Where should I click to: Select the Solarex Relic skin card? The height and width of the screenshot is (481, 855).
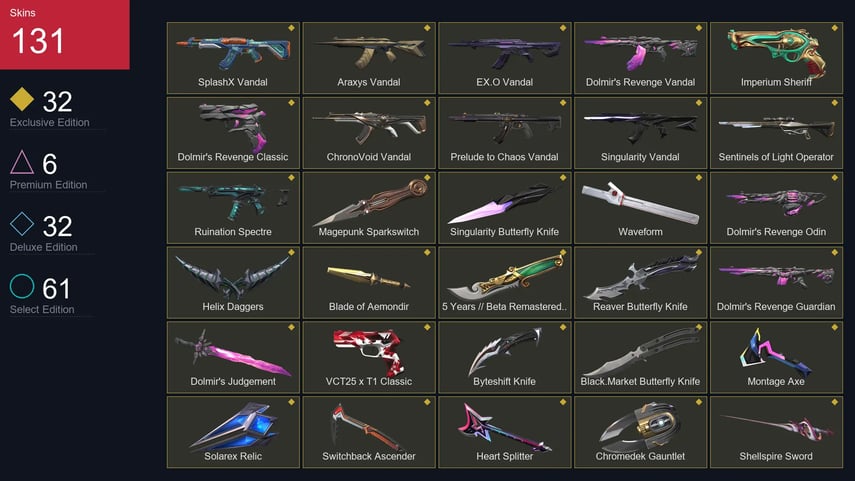point(233,432)
